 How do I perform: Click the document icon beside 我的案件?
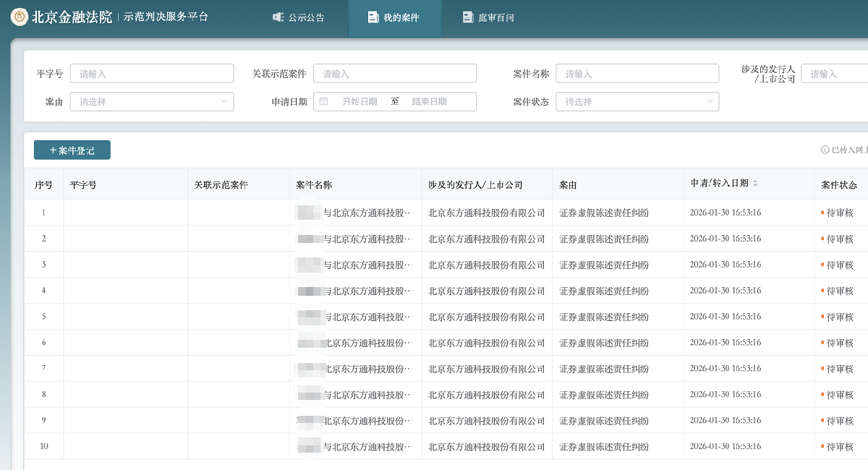pos(373,17)
